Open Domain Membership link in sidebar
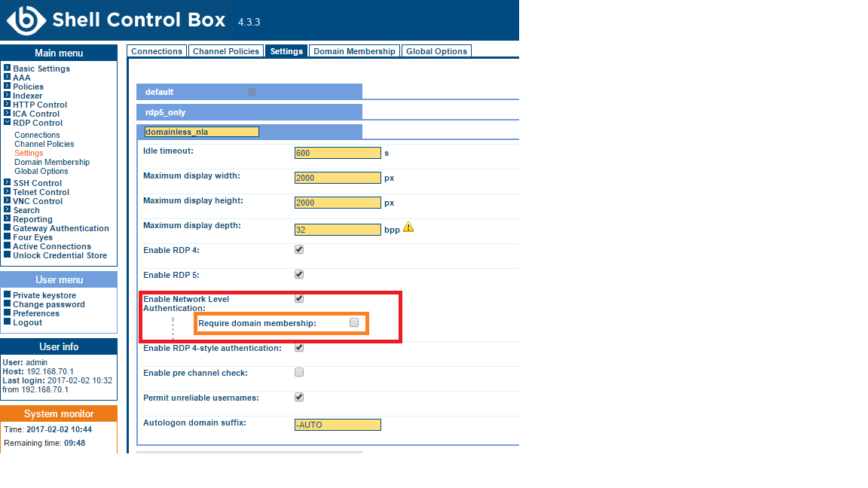The width and height of the screenshot is (868, 488). (x=52, y=162)
